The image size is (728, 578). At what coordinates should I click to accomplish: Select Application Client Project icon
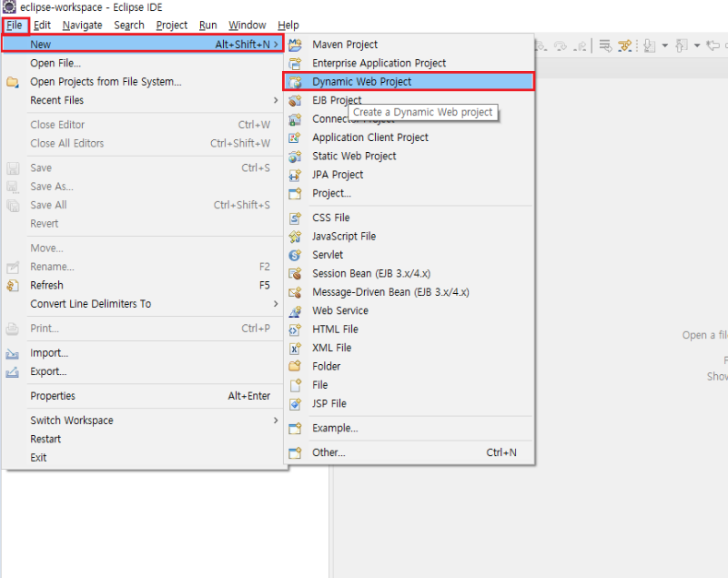295,137
